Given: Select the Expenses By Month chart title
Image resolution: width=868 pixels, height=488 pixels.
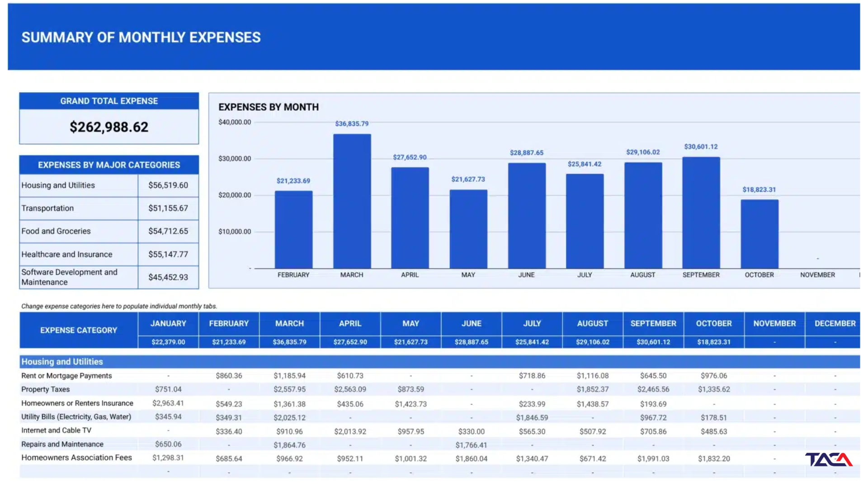Looking at the screenshot, I should point(269,107).
